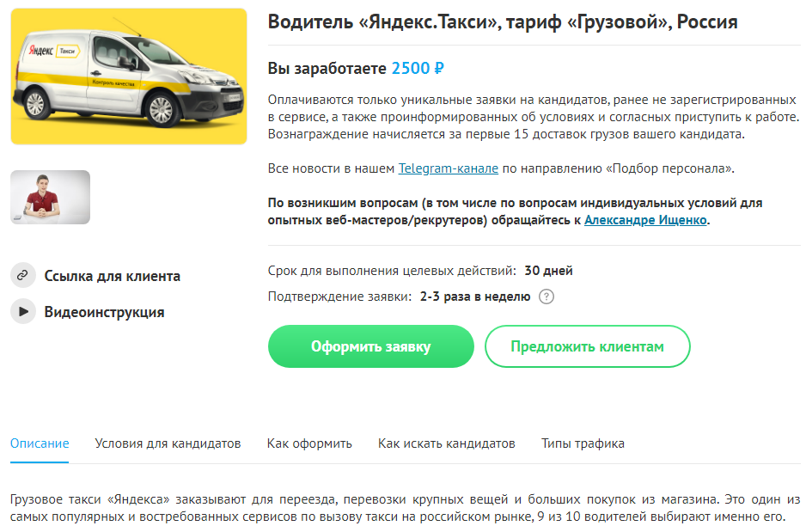The width and height of the screenshot is (806, 532).
Task: Click Видеоинструкция label
Action: (104, 312)
